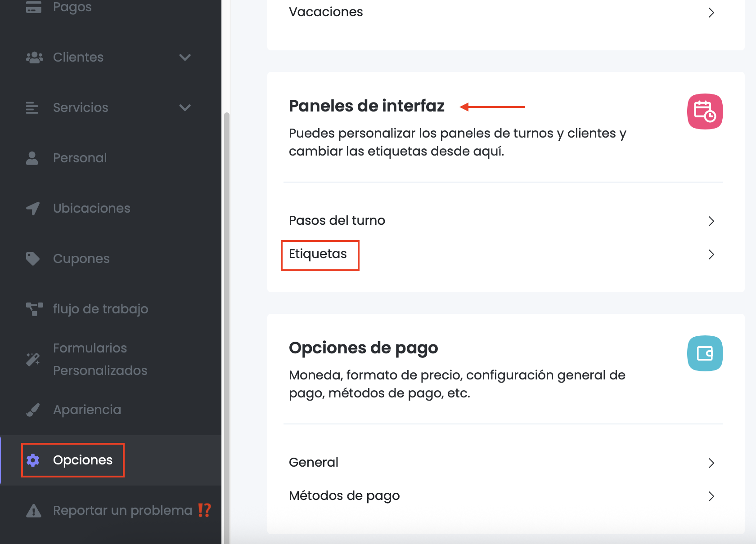Click the Cupones tag icon
The width and height of the screenshot is (756, 544).
[x=33, y=259]
